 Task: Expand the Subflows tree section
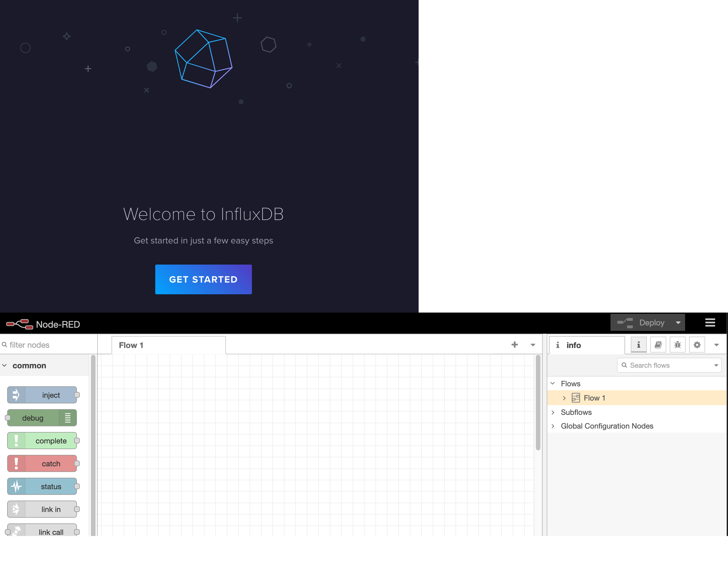pos(553,412)
